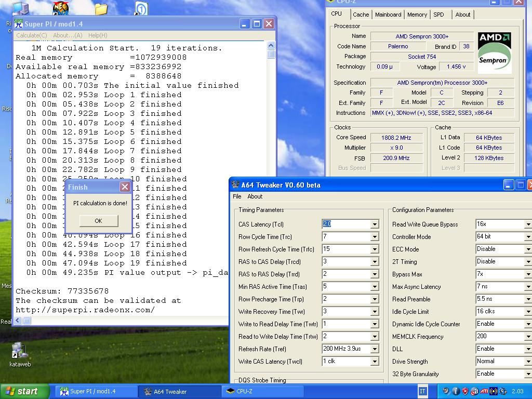Expand the Row Precharge Time (Trp) dropdown

pos(375,299)
